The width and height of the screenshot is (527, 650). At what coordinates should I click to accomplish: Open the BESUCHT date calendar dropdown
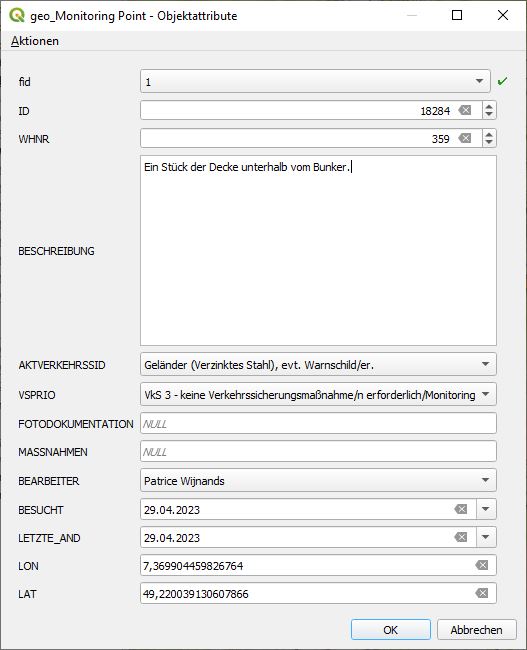click(x=486, y=509)
